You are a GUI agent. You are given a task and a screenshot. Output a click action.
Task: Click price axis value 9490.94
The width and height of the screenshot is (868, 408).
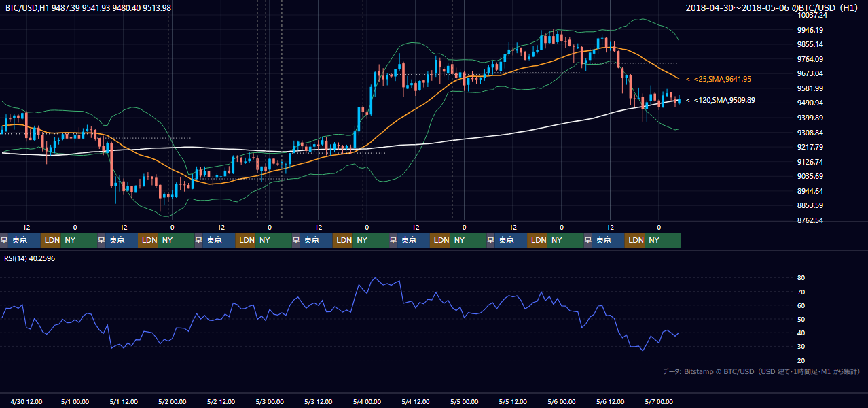coord(810,103)
